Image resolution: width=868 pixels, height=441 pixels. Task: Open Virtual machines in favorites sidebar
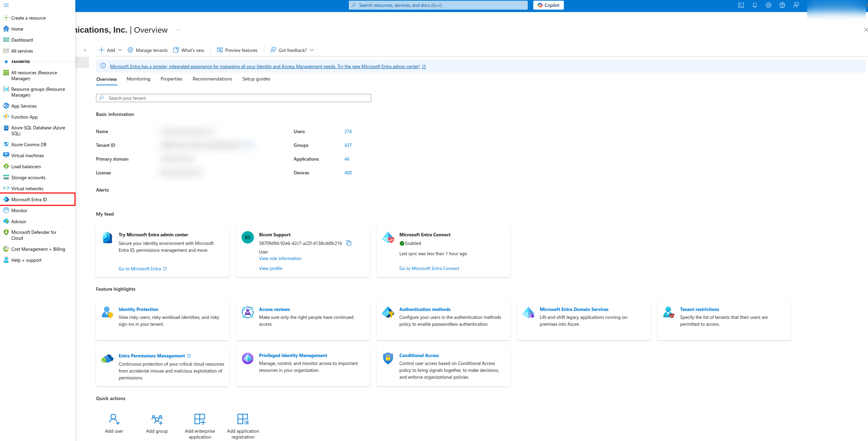click(x=28, y=155)
